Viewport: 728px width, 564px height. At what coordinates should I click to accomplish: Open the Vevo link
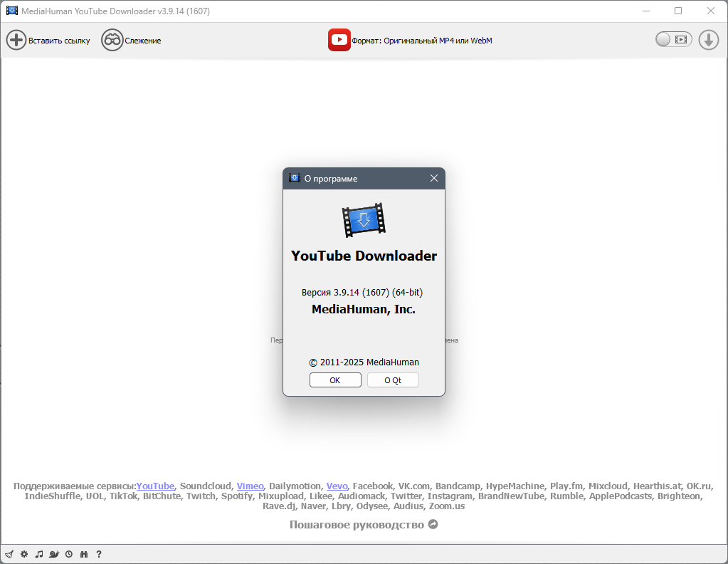(x=337, y=486)
